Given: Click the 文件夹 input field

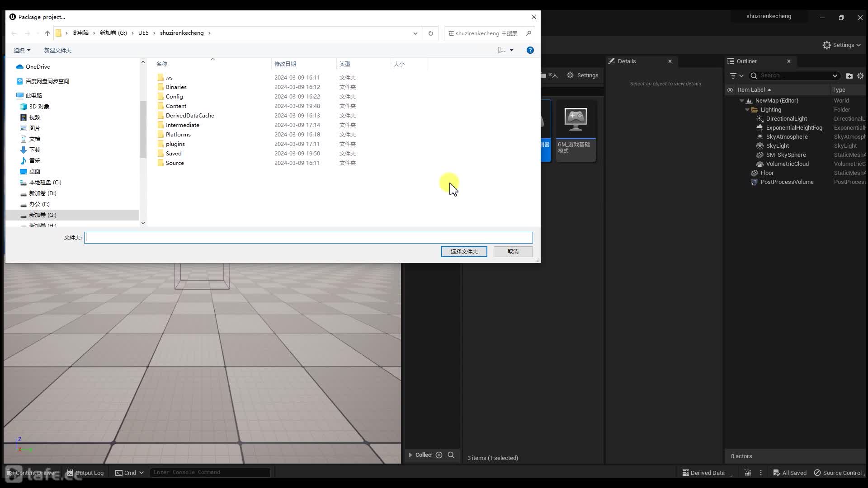Looking at the screenshot, I should pos(308,237).
